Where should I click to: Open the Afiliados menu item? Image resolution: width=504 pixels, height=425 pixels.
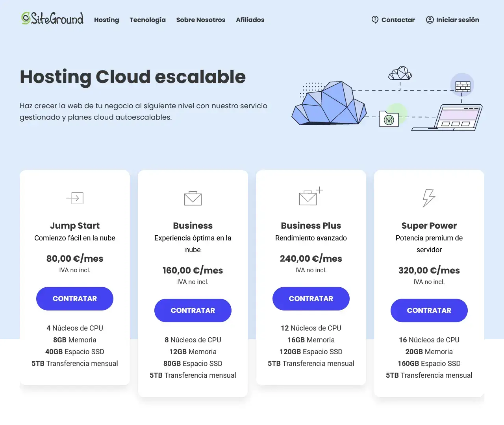(x=250, y=20)
